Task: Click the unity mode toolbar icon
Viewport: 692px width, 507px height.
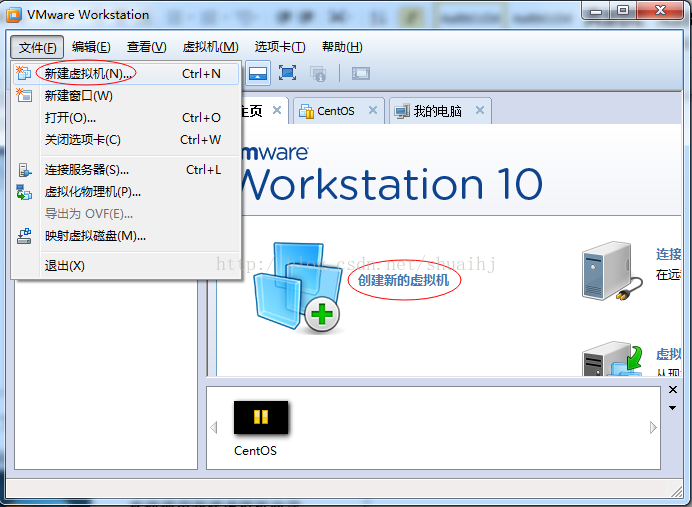Action: point(318,74)
